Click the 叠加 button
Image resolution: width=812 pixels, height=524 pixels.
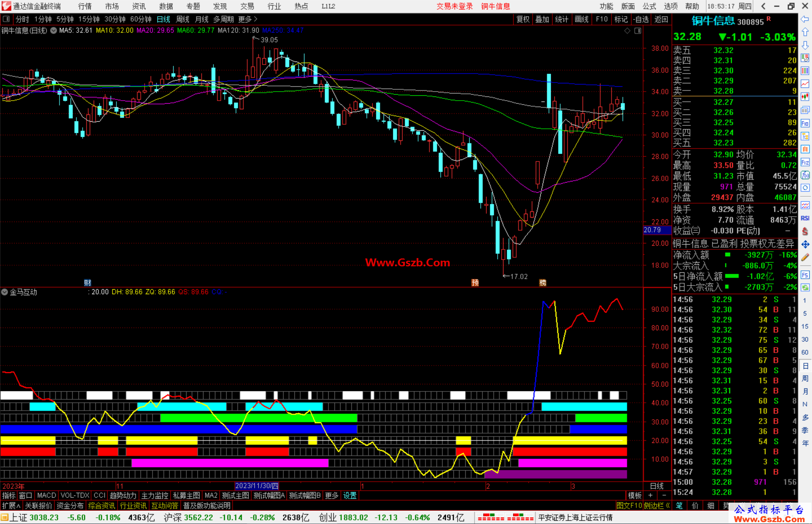click(542, 19)
